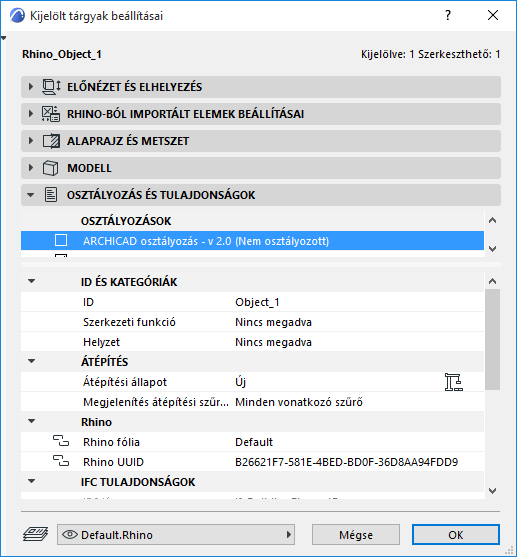Click the Alaprajz és metszet panel icon
This screenshot has height=557, width=517.
(51, 141)
